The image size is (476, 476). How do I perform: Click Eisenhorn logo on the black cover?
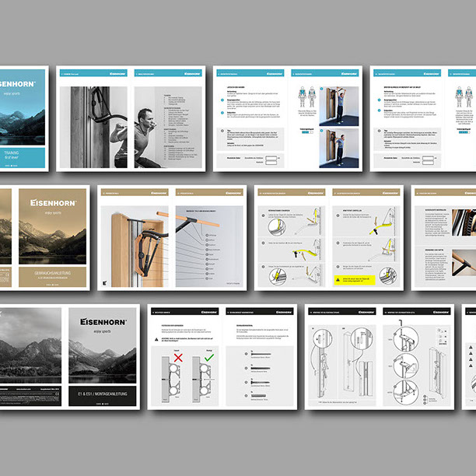tap(102, 321)
